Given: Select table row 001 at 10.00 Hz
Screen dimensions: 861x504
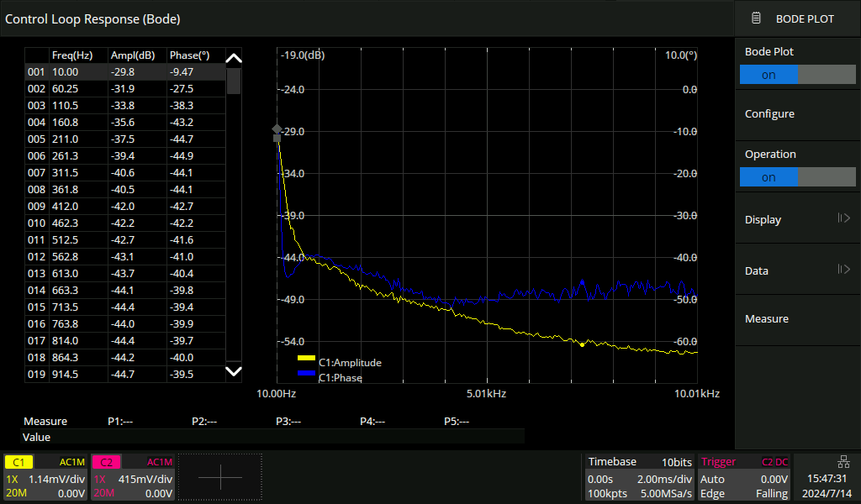Looking at the screenshot, I should [125, 72].
